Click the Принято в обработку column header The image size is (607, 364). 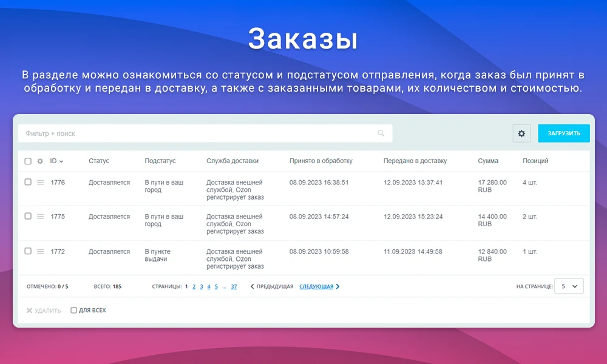(321, 161)
